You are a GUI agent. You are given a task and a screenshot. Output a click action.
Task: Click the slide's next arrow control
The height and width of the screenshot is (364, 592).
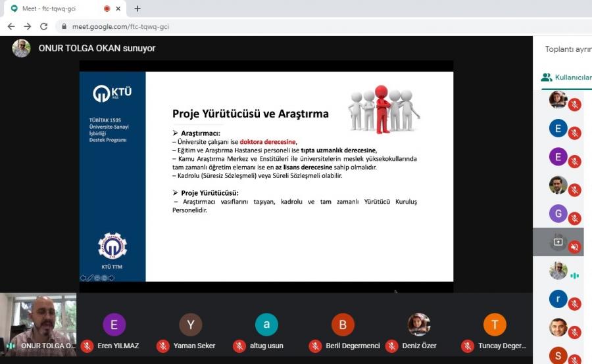pos(112,278)
